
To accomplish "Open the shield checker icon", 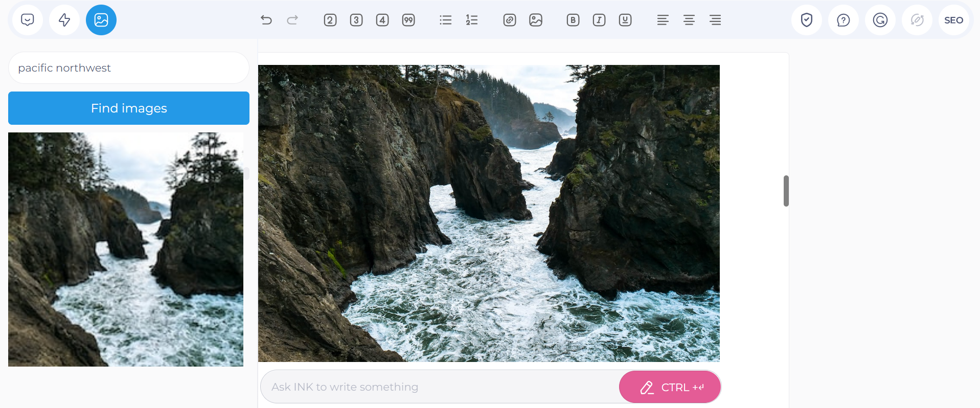I will [x=807, y=20].
